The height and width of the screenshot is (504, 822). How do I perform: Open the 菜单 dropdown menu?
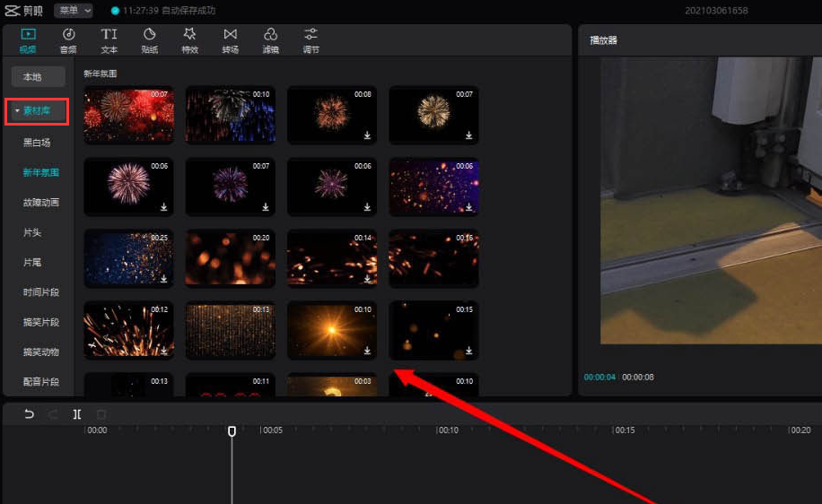point(74,11)
